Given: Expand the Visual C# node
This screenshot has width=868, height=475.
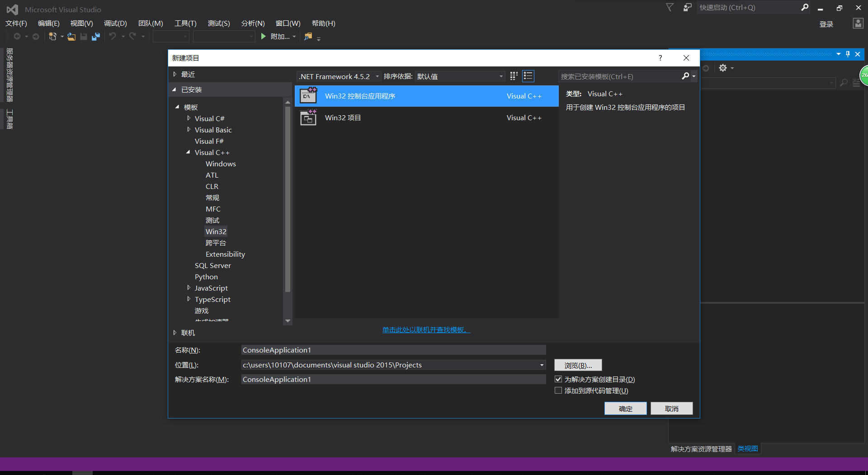Looking at the screenshot, I should [189, 118].
